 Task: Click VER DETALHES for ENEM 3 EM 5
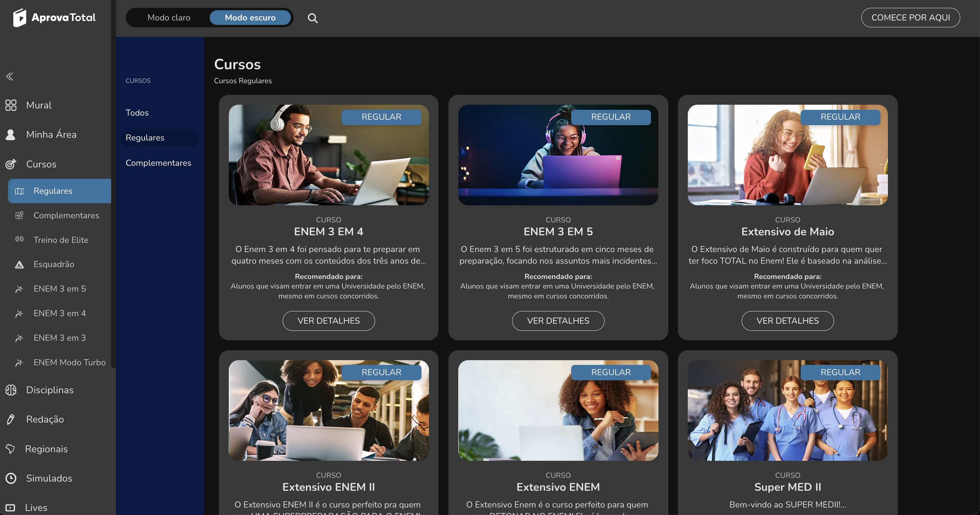pyautogui.click(x=558, y=321)
